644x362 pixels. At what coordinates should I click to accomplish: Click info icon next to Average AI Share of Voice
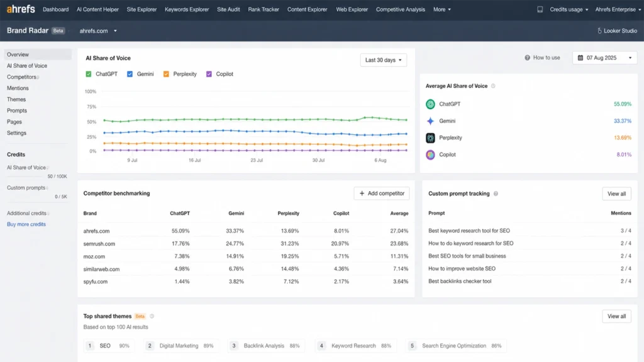click(493, 85)
